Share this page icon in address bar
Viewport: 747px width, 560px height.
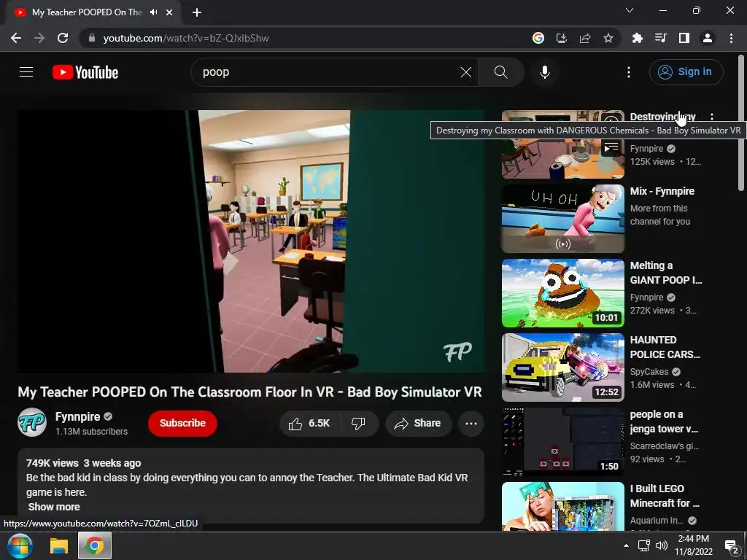[585, 38]
